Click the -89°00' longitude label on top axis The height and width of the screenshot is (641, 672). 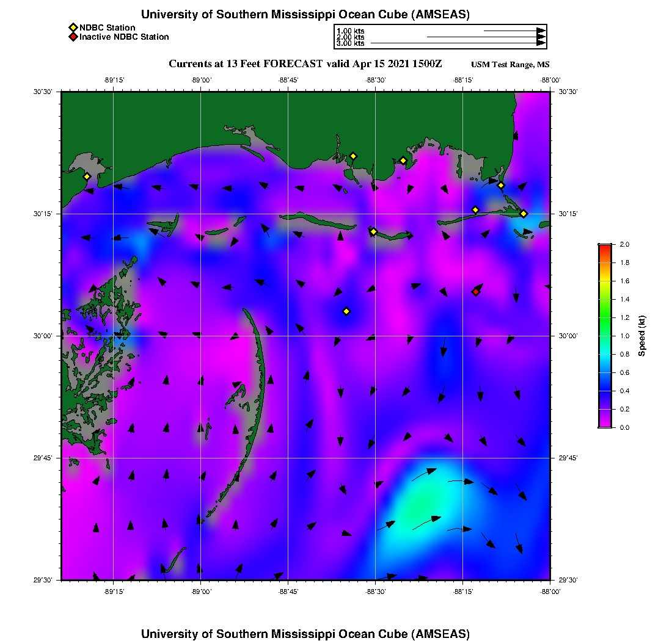tap(201, 80)
